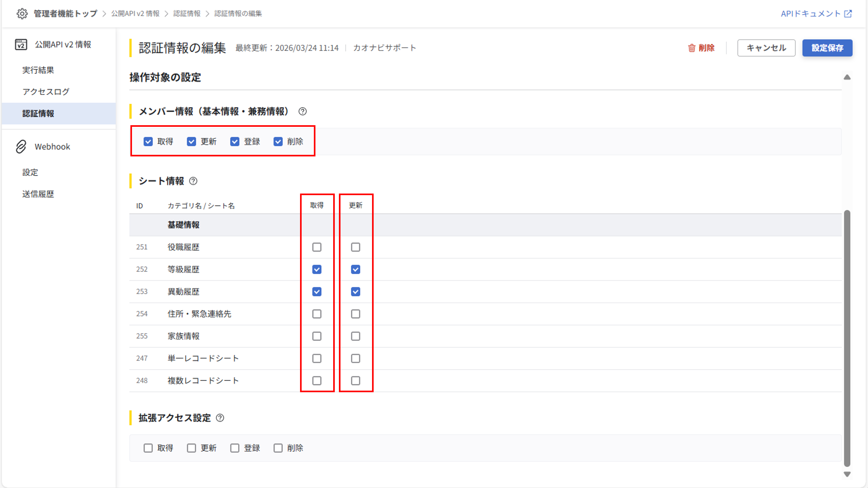Screen dimensions: 868x488
Task: Check 登録 under 拡張アクセス設定
Action: coord(235,448)
